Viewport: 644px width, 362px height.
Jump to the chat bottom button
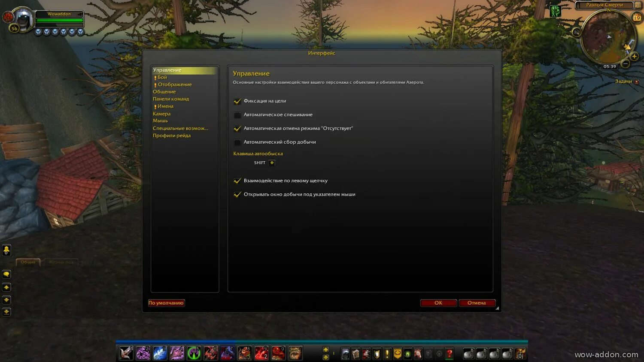pyautogui.click(x=6, y=312)
